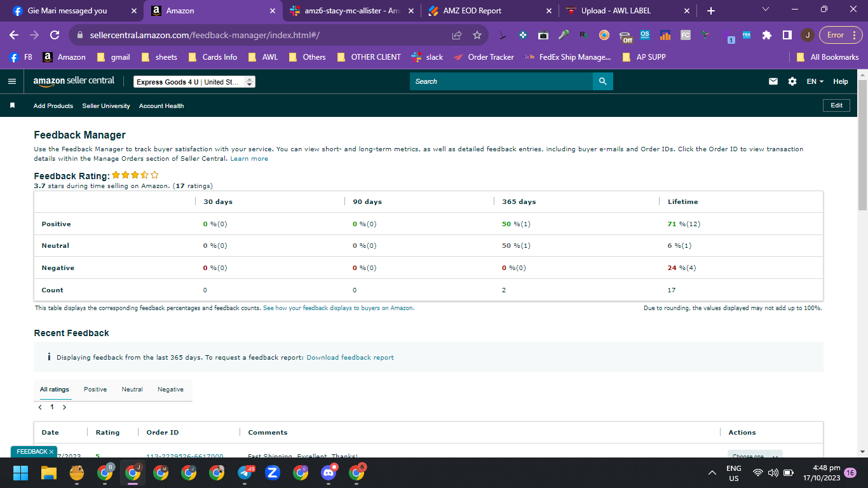This screenshot has height=488, width=868.
Task: Open a new browser tab
Action: pos(710,11)
